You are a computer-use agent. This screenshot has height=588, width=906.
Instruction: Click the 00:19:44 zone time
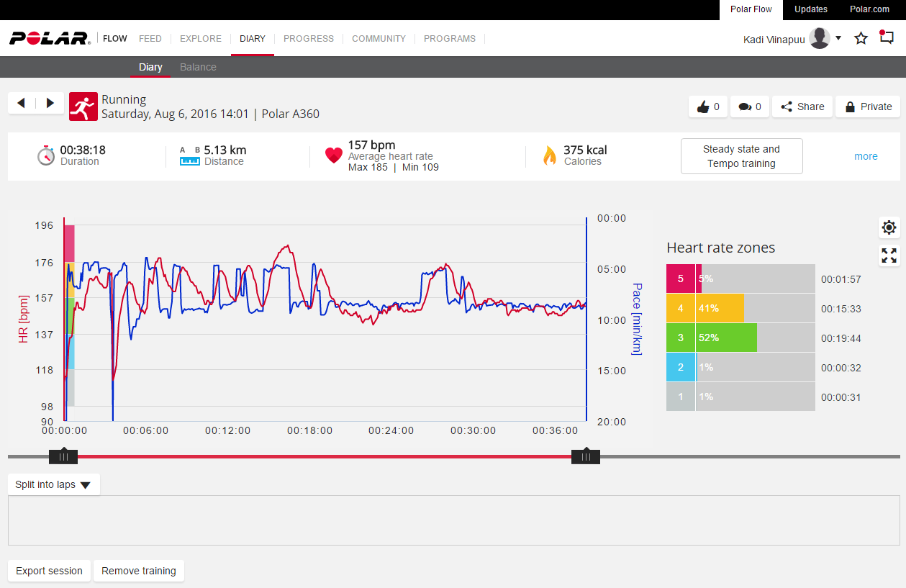click(x=841, y=338)
